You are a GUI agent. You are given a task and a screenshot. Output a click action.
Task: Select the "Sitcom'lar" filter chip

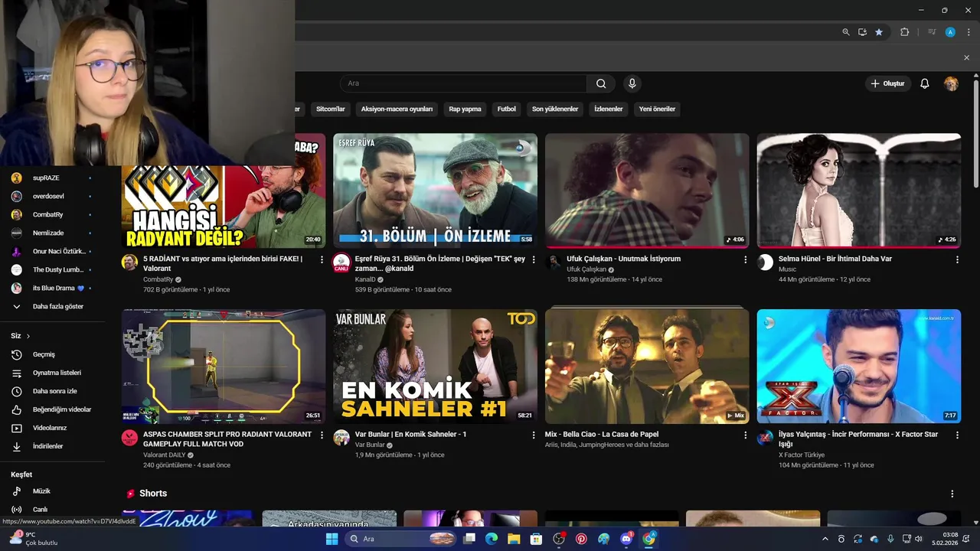click(331, 109)
